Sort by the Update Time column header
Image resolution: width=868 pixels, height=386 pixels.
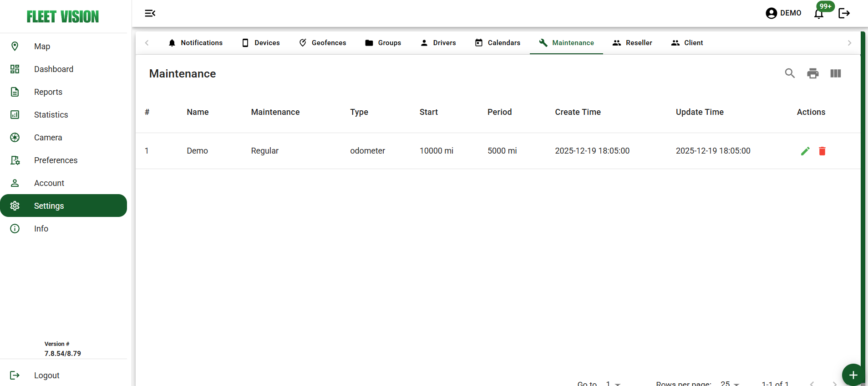700,112
